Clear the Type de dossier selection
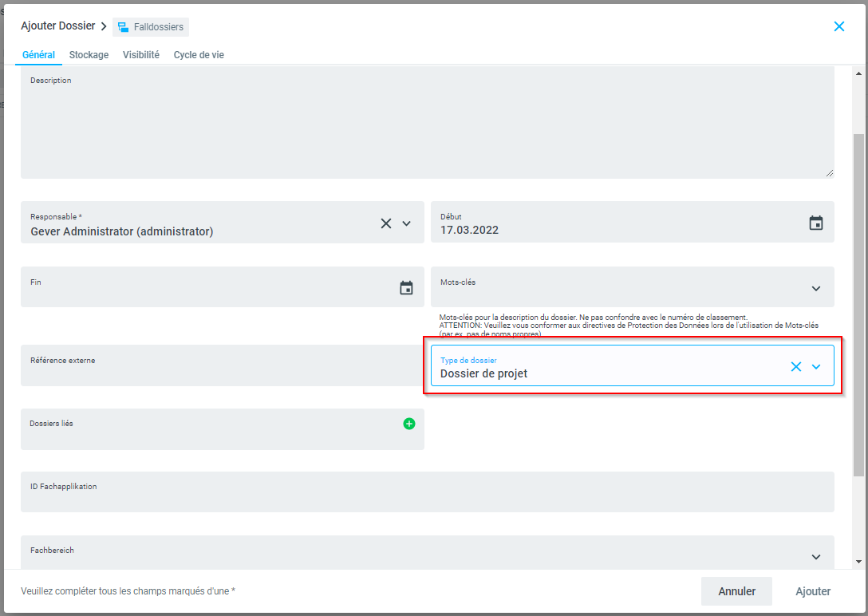Screen dimensions: 868x616 click(x=795, y=367)
